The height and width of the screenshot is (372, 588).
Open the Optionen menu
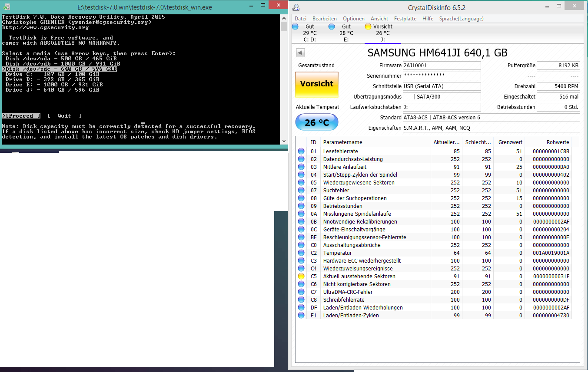(354, 19)
